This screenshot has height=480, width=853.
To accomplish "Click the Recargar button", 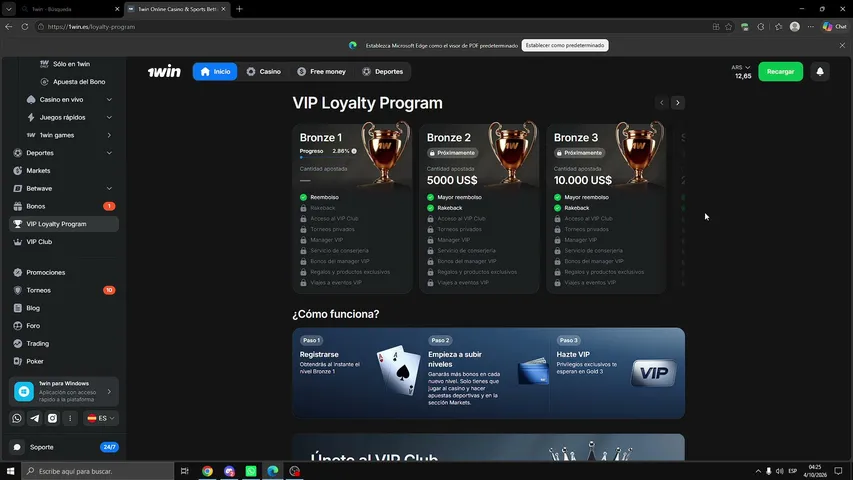I will pos(780,71).
